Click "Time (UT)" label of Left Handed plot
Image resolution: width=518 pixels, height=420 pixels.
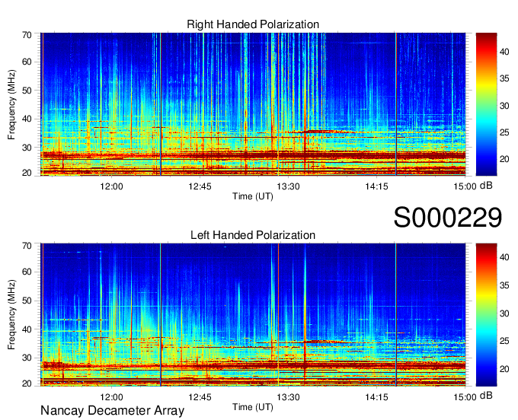(x=253, y=407)
